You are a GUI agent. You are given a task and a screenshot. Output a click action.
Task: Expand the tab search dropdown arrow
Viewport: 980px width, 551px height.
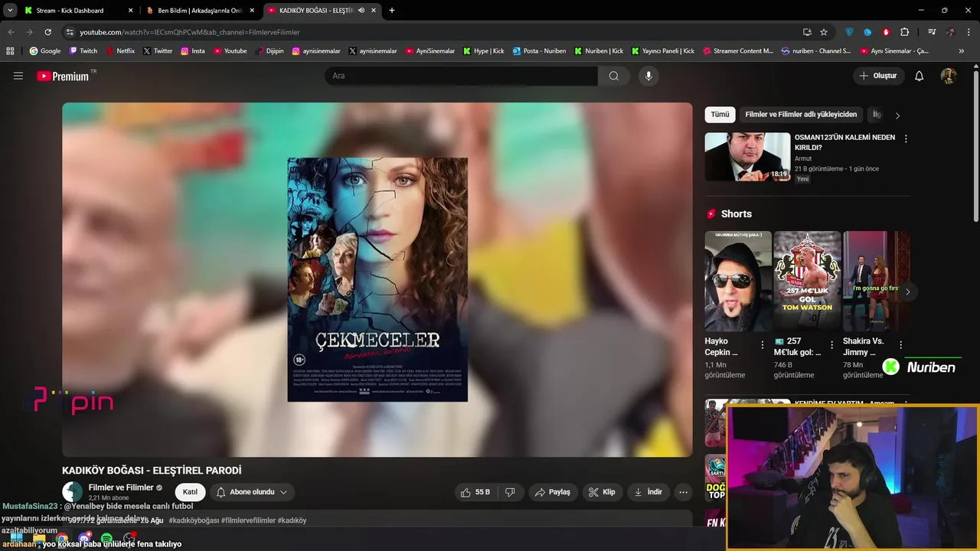(x=10, y=11)
